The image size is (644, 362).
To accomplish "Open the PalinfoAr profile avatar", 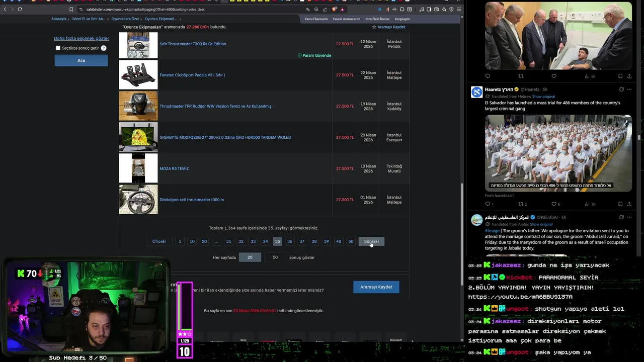I will pos(476,220).
